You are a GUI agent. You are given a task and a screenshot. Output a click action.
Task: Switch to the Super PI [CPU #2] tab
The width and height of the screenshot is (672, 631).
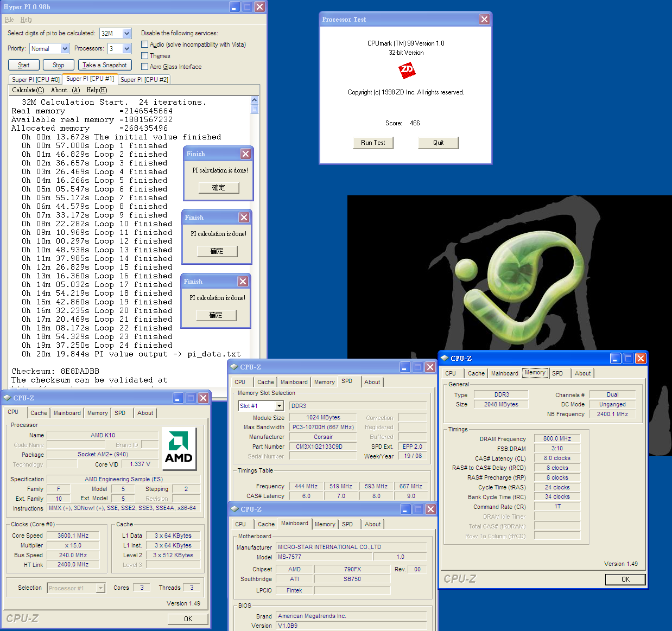tap(144, 79)
